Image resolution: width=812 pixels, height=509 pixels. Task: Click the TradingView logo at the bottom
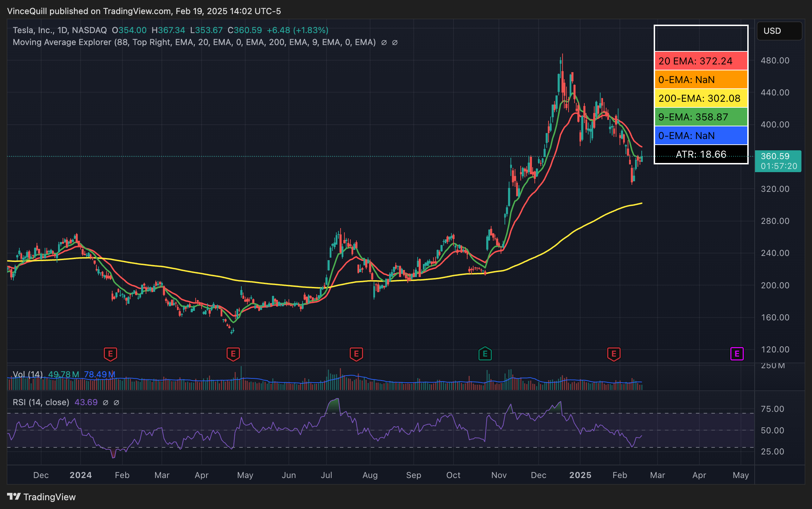pyautogui.click(x=42, y=497)
